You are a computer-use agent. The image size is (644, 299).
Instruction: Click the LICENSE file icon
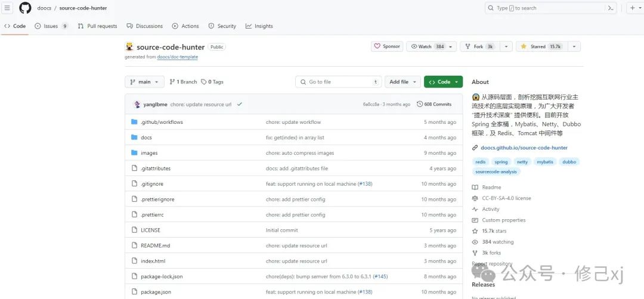(134, 230)
